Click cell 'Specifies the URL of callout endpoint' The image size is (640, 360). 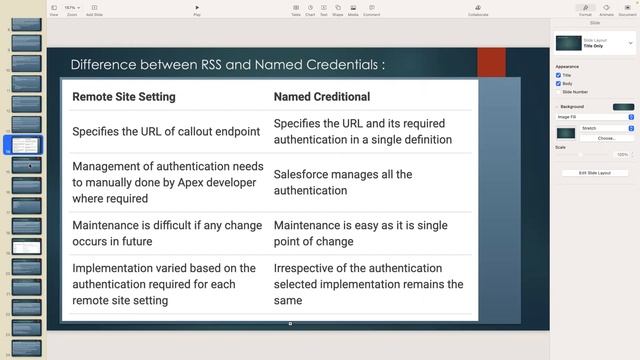pos(166,131)
